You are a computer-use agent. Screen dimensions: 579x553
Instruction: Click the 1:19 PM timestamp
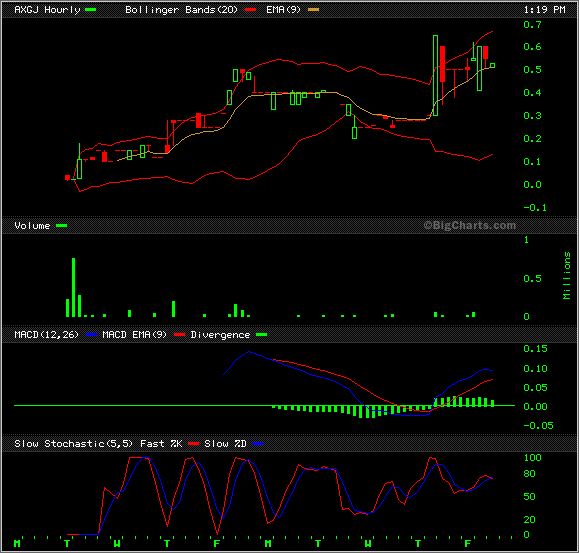(x=544, y=10)
